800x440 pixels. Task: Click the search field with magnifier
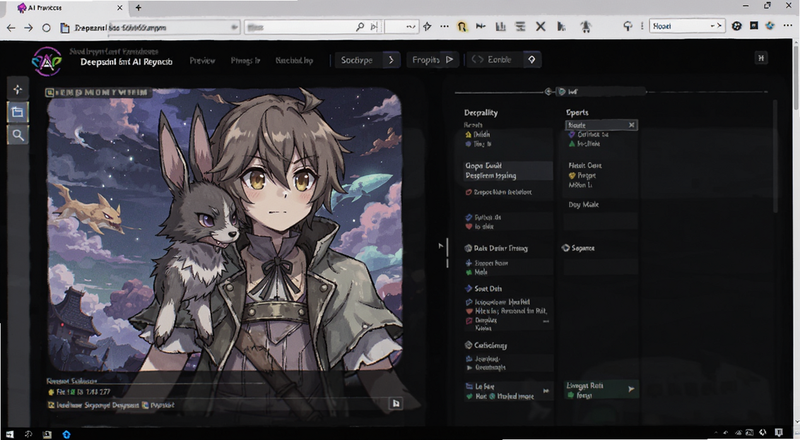pos(312,27)
